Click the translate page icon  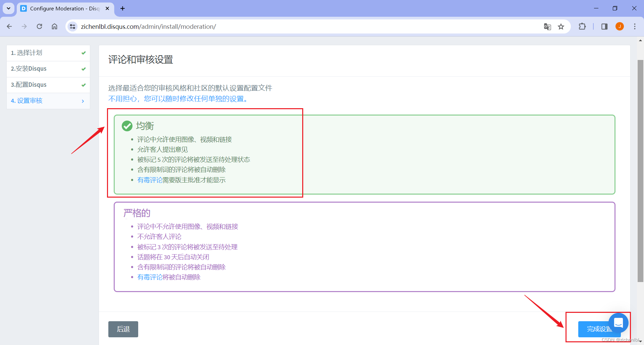click(547, 26)
